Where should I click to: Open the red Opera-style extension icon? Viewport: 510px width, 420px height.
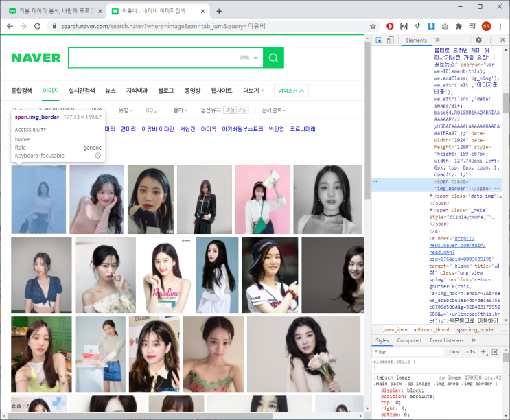coord(390,26)
